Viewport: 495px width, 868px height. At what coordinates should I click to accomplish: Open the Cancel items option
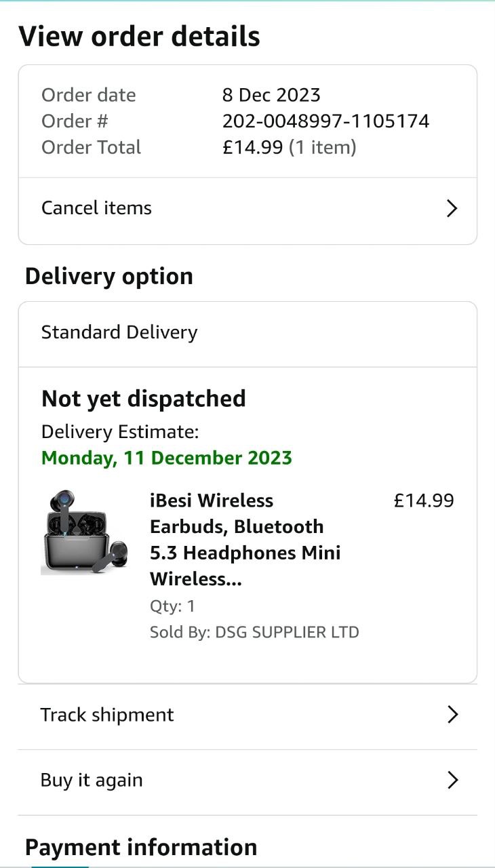tap(97, 208)
